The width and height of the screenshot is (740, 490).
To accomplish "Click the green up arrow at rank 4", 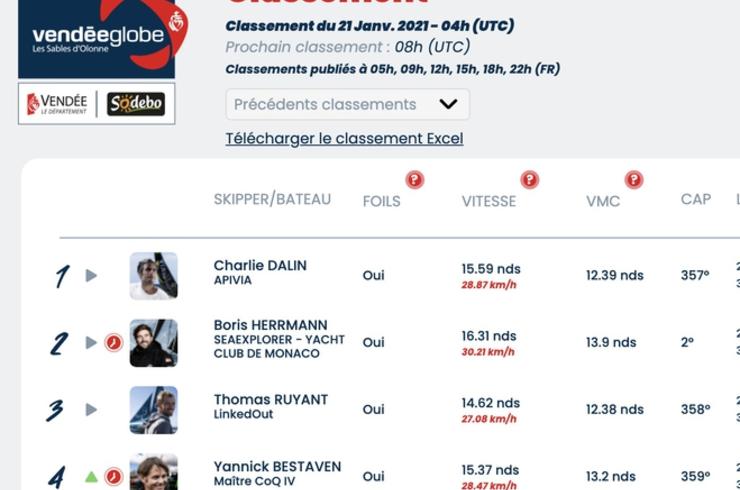I will 92,477.
